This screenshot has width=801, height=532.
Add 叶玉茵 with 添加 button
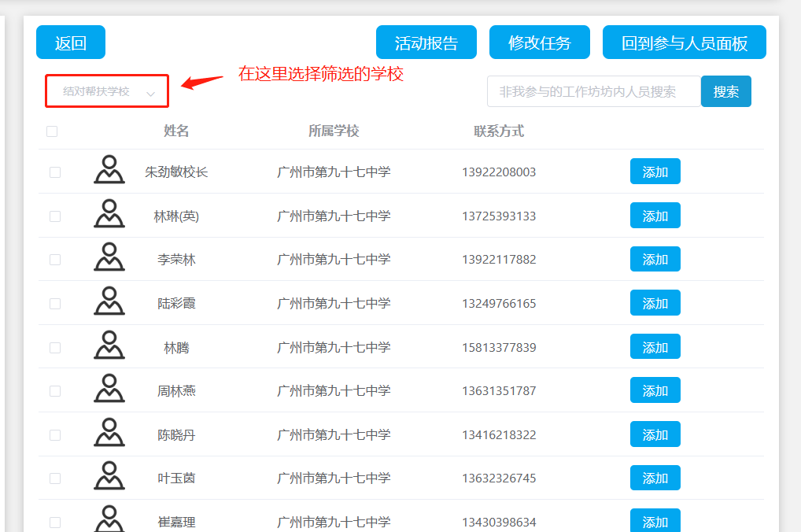click(x=655, y=478)
